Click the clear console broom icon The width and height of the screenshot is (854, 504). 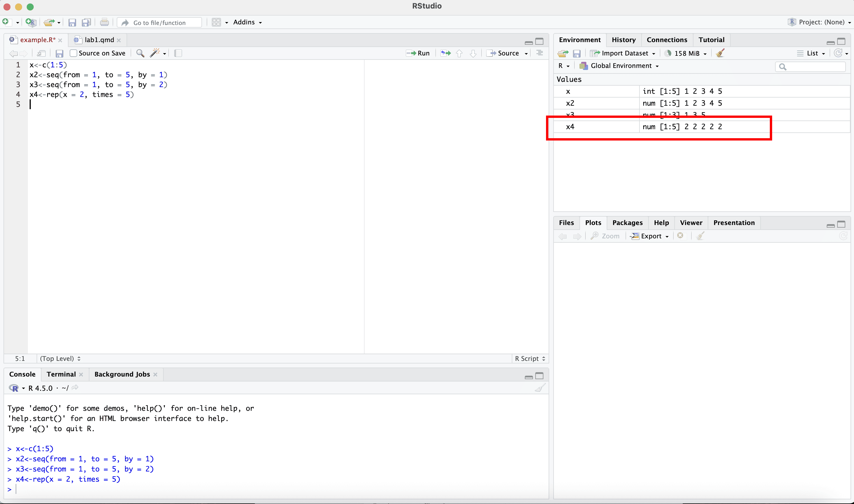(x=540, y=388)
